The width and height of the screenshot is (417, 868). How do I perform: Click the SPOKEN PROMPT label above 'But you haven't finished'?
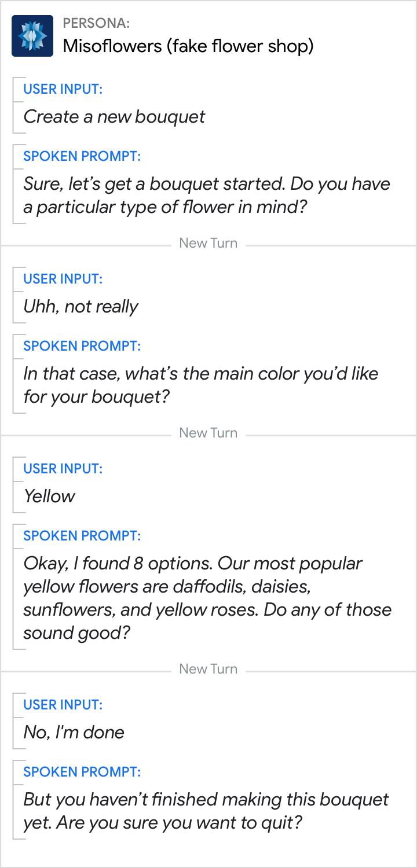82,772
